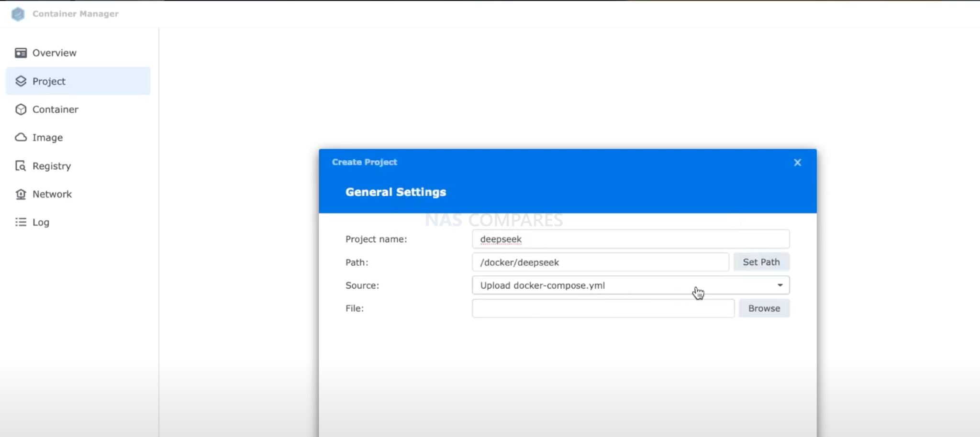The height and width of the screenshot is (437, 980).
Task: Click the Container Manager app logo
Action: point(18,14)
